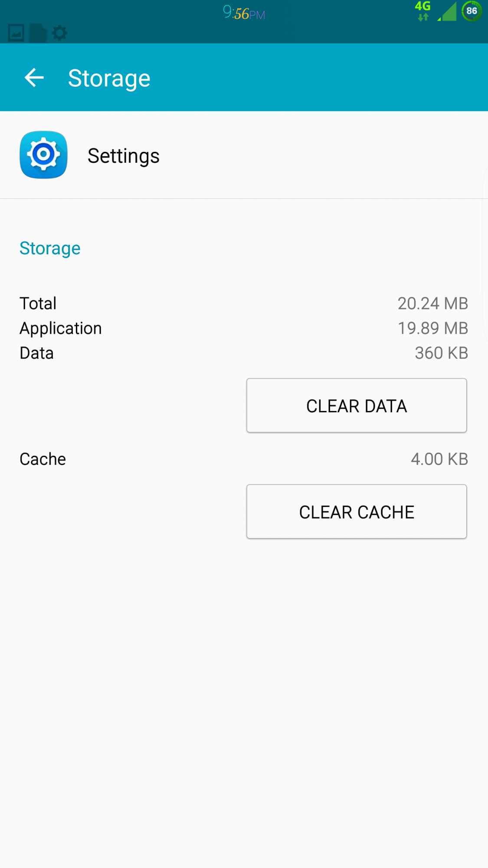
Task: Tap the document notification icon in status bar
Action: click(38, 33)
